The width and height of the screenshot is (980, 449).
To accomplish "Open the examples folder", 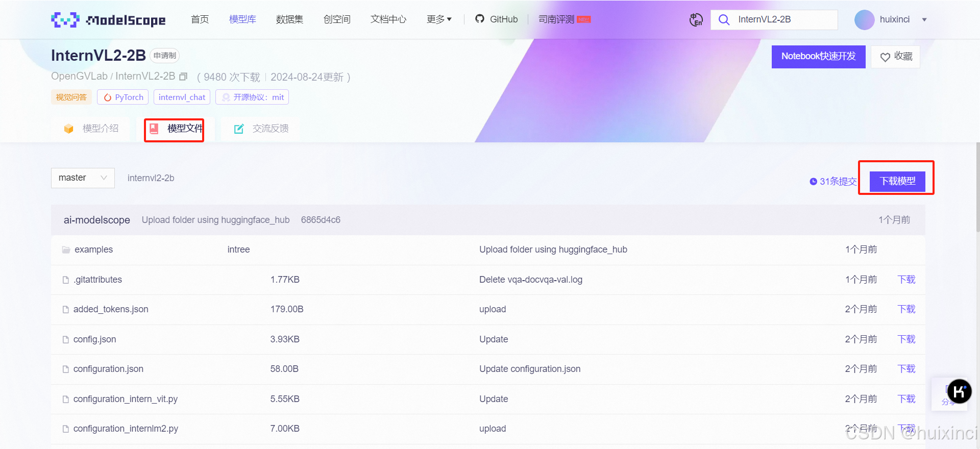I will pyautogui.click(x=94, y=250).
